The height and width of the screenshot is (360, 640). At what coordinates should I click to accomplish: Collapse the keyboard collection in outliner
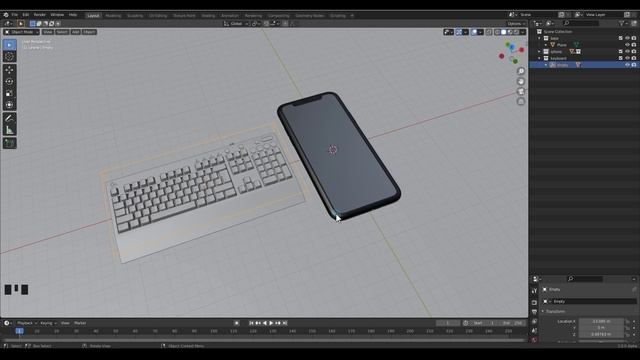click(x=540, y=58)
